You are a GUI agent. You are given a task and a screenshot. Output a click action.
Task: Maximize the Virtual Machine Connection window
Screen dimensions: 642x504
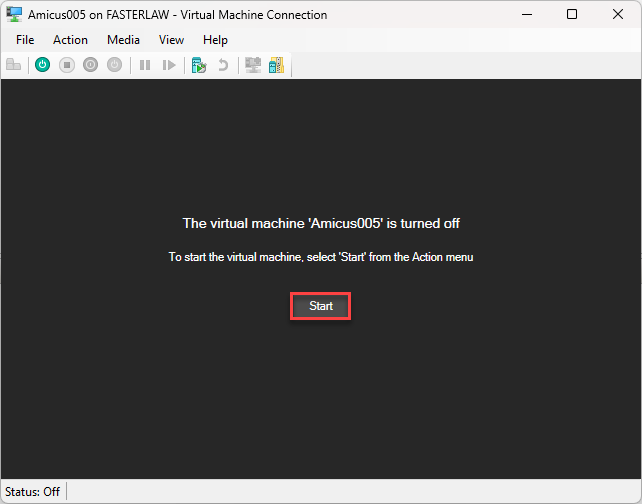572,14
